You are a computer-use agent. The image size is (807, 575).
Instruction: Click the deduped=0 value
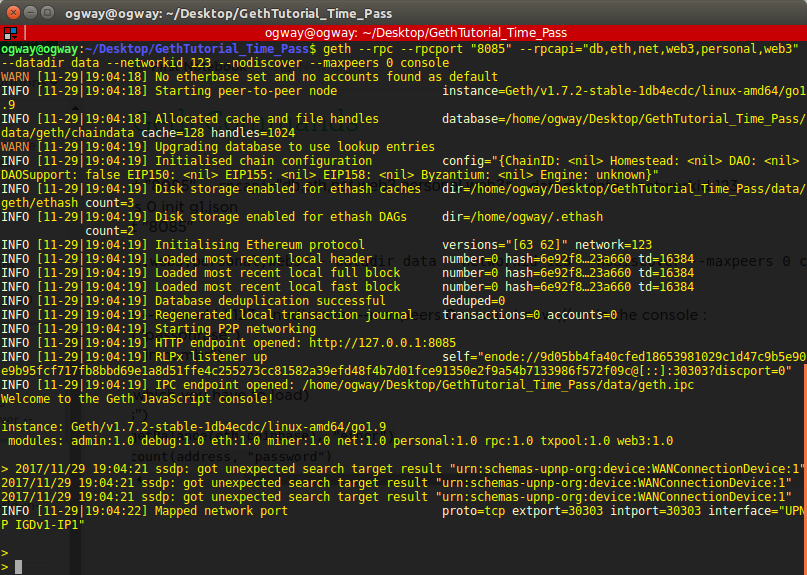pos(473,301)
